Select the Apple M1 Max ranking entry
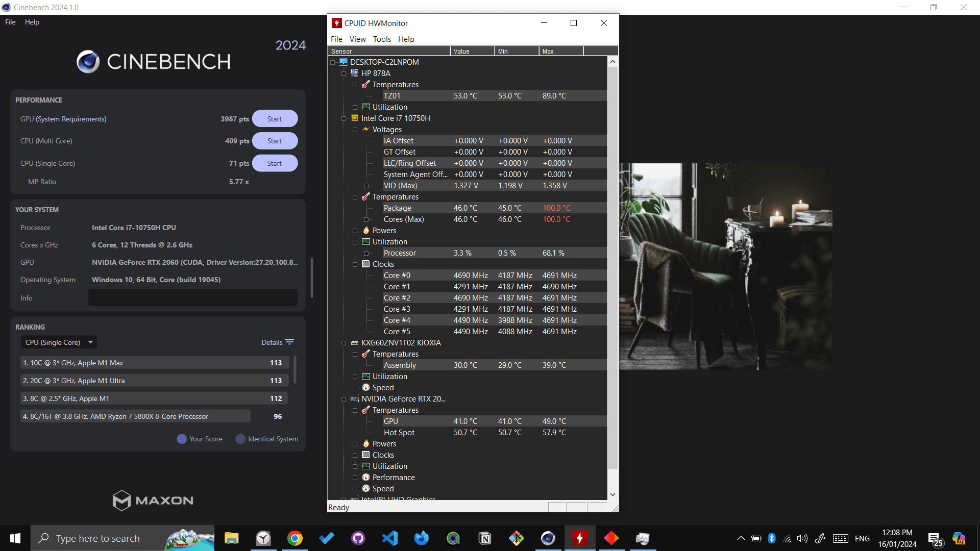This screenshot has height=551, width=980. click(155, 363)
